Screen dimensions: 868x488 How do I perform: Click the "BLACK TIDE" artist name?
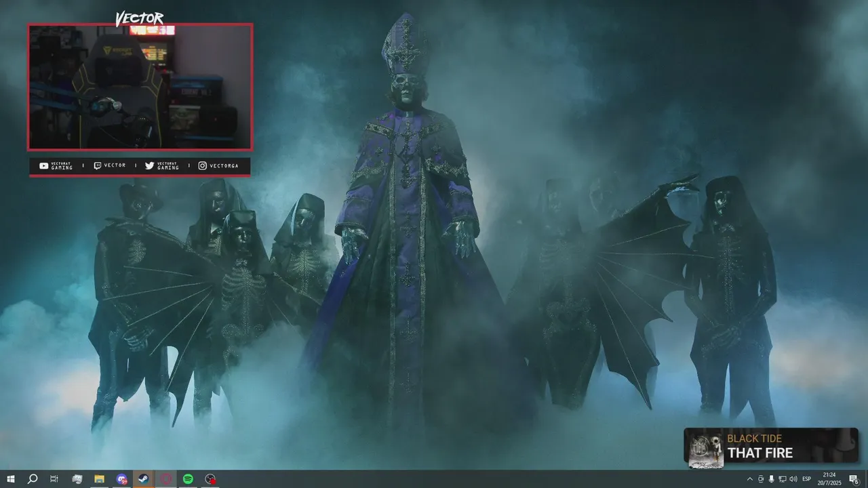click(754, 439)
